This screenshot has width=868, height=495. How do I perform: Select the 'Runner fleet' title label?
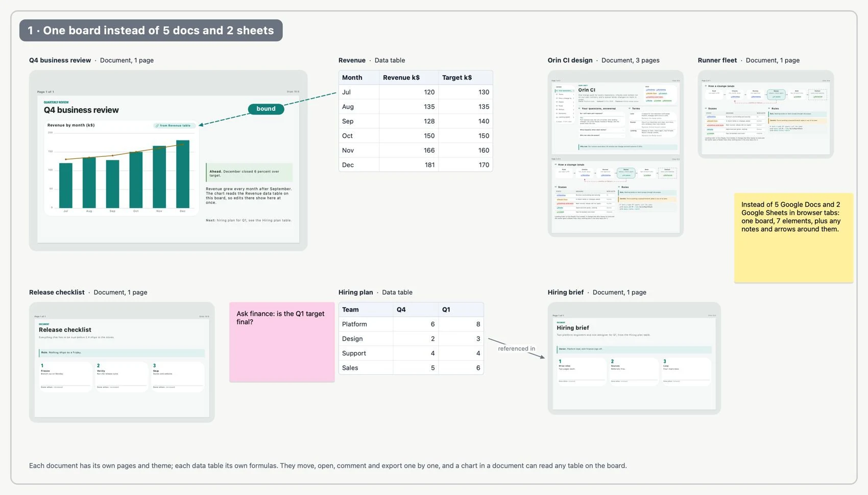tap(717, 60)
